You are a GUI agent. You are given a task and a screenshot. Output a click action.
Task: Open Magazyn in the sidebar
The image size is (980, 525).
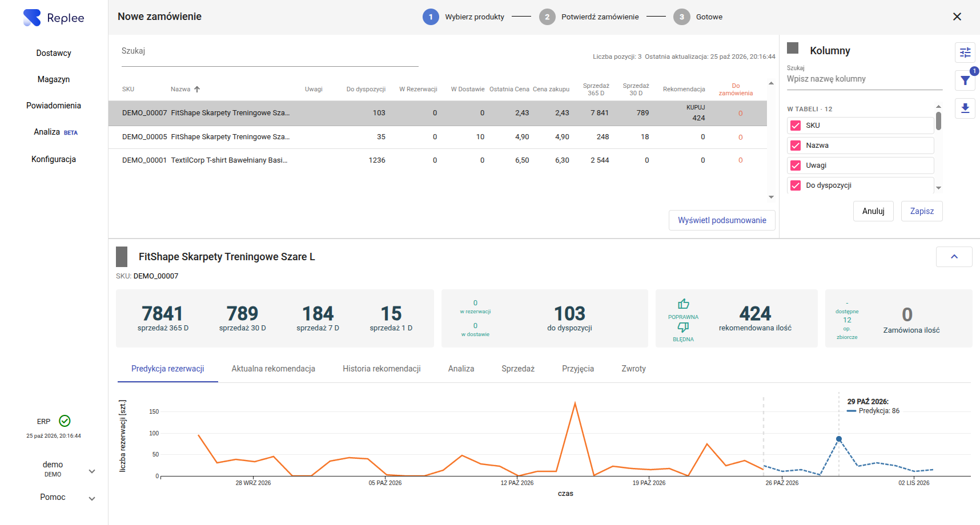coord(54,79)
